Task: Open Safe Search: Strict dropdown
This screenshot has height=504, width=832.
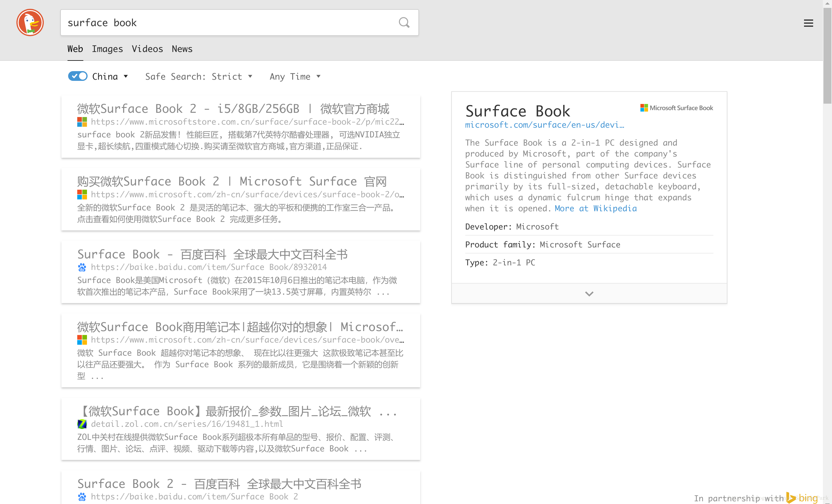Action: coord(199,77)
